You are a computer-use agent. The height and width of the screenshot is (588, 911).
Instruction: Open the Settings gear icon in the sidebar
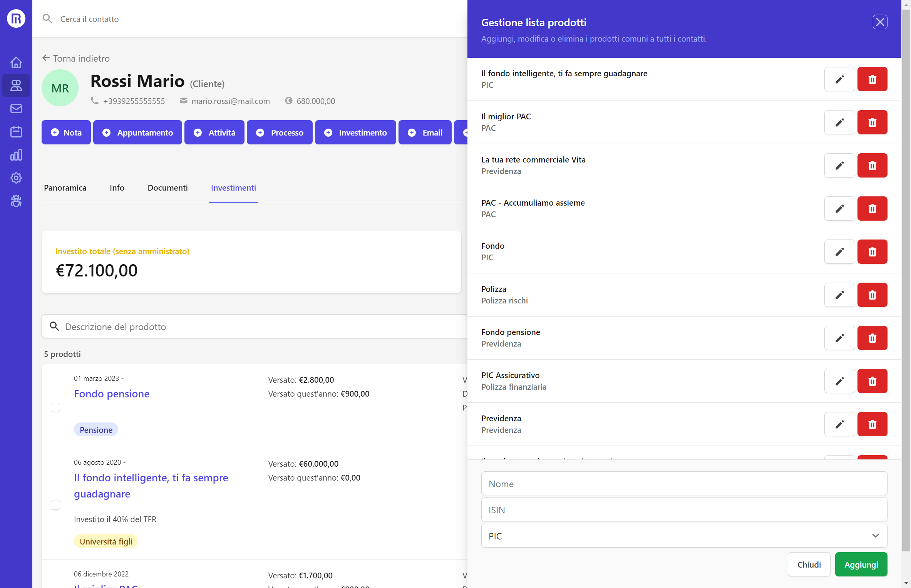point(16,178)
